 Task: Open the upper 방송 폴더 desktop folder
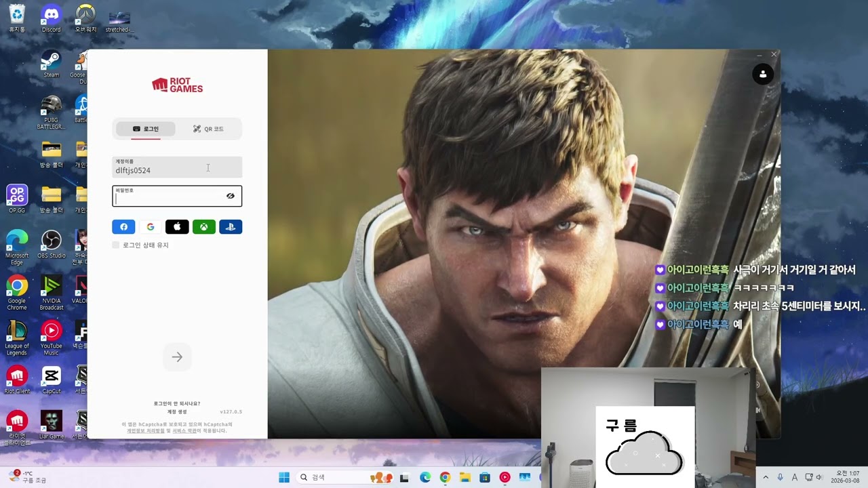[51, 154]
